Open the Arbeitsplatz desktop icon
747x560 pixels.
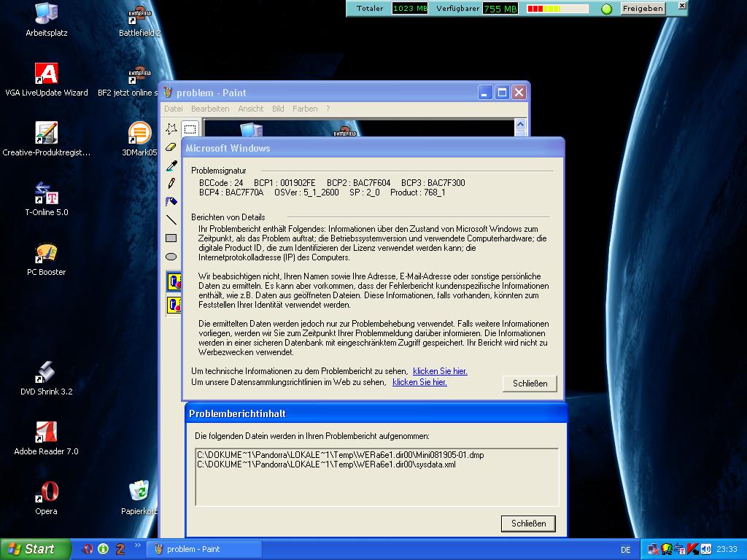46,20
